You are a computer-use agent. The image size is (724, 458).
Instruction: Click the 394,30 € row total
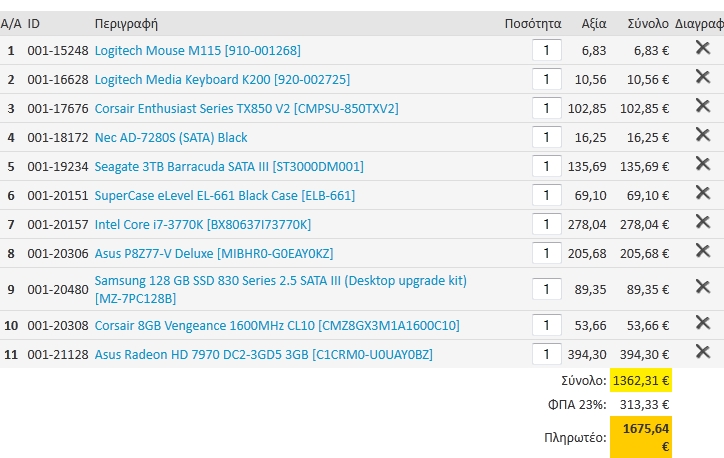tap(644, 355)
